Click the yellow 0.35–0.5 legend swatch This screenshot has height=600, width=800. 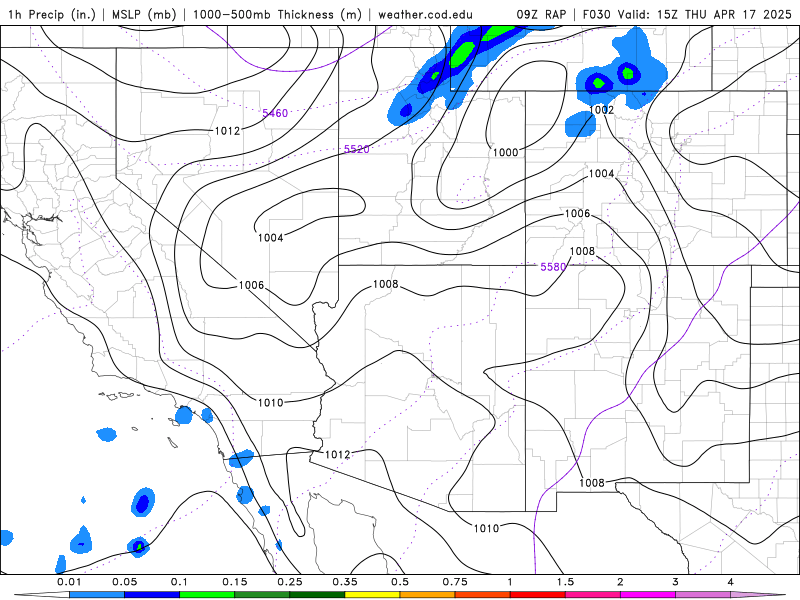372,595
